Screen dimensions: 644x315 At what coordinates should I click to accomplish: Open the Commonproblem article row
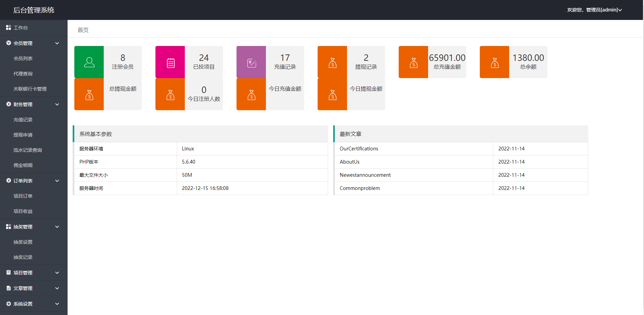[x=360, y=188]
